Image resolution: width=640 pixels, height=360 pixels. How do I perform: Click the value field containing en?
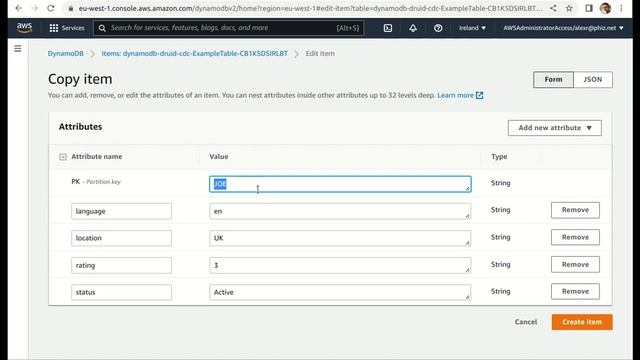pyautogui.click(x=340, y=211)
